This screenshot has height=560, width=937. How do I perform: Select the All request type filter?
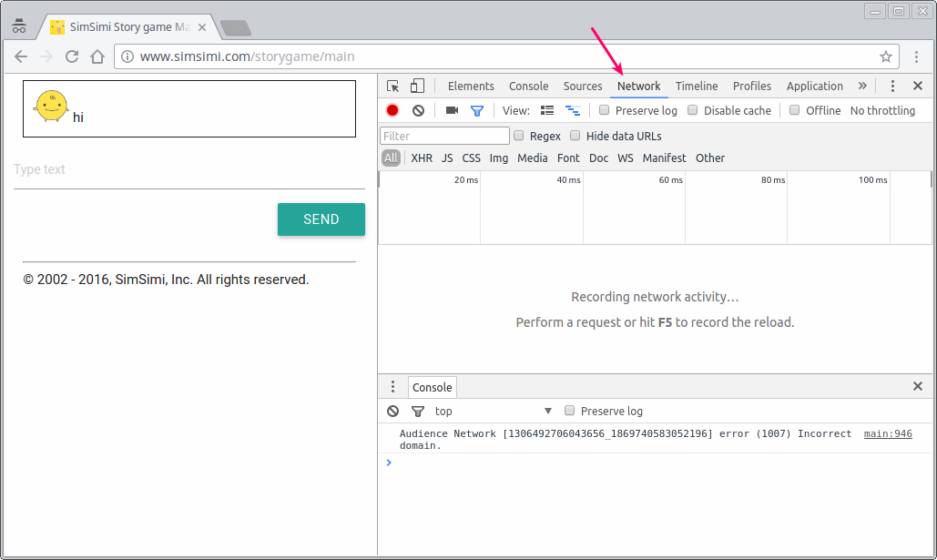[391, 158]
